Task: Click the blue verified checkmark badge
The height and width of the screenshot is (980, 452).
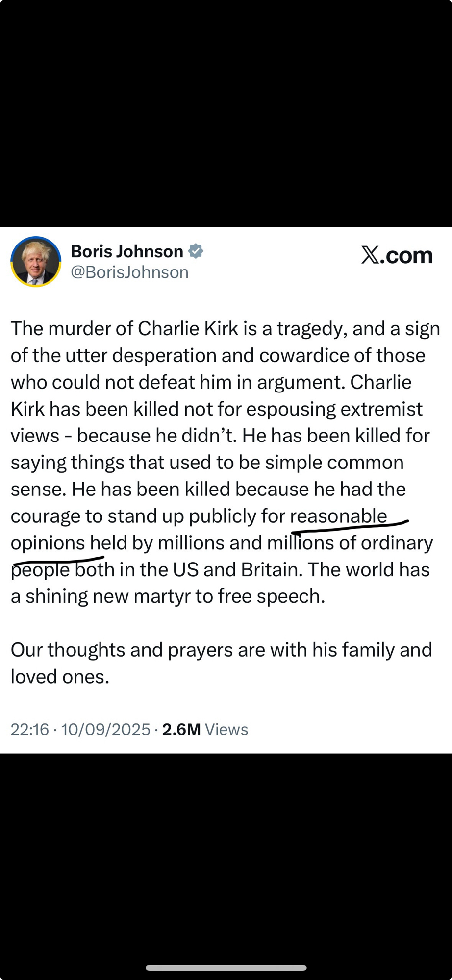Action: (x=196, y=251)
